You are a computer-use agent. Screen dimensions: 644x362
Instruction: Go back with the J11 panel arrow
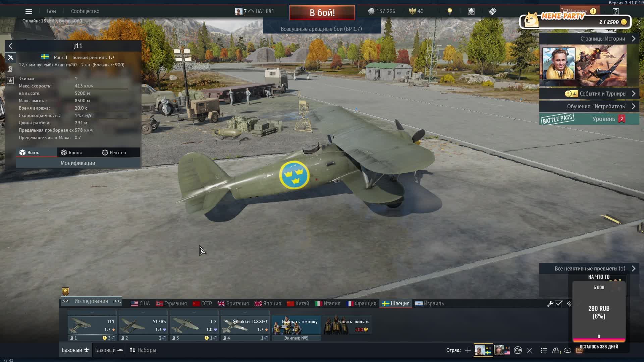[x=10, y=46]
